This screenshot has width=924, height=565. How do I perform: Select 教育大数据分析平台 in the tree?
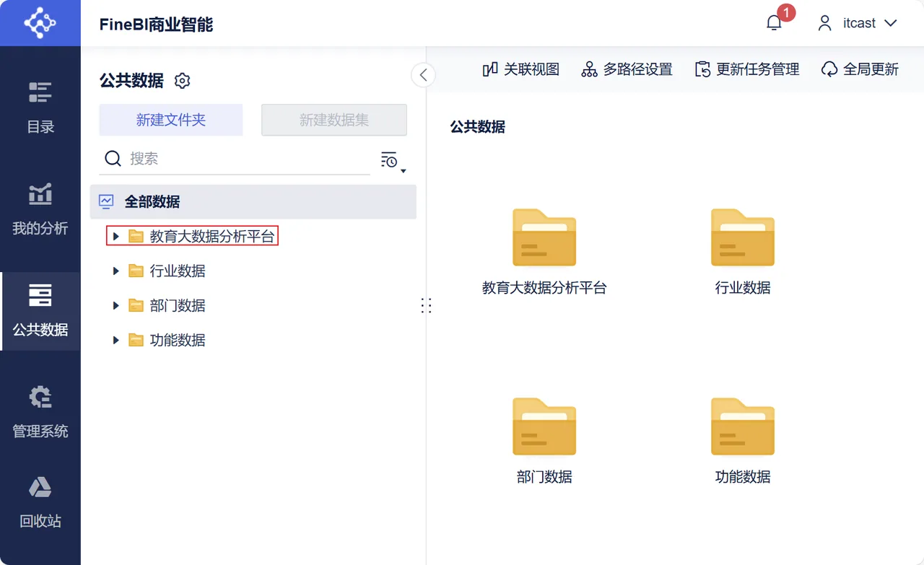click(212, 236)
